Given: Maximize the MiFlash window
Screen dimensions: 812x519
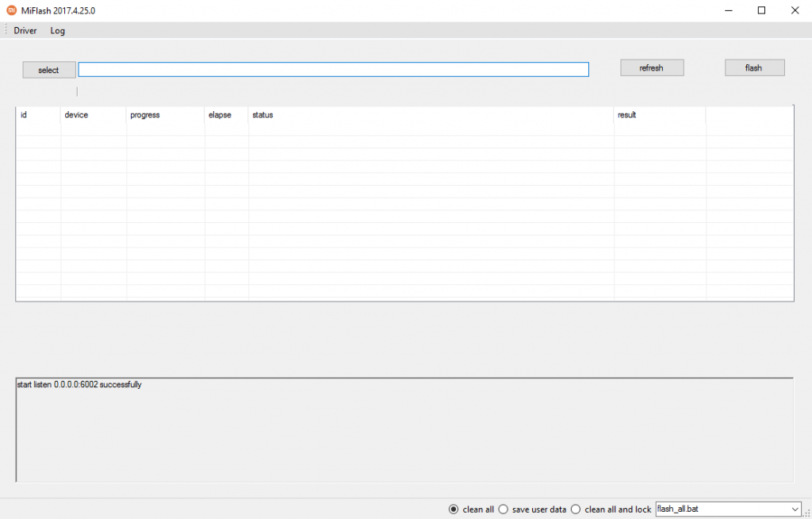Looking at the screenshot, I should tap(761, 10).
